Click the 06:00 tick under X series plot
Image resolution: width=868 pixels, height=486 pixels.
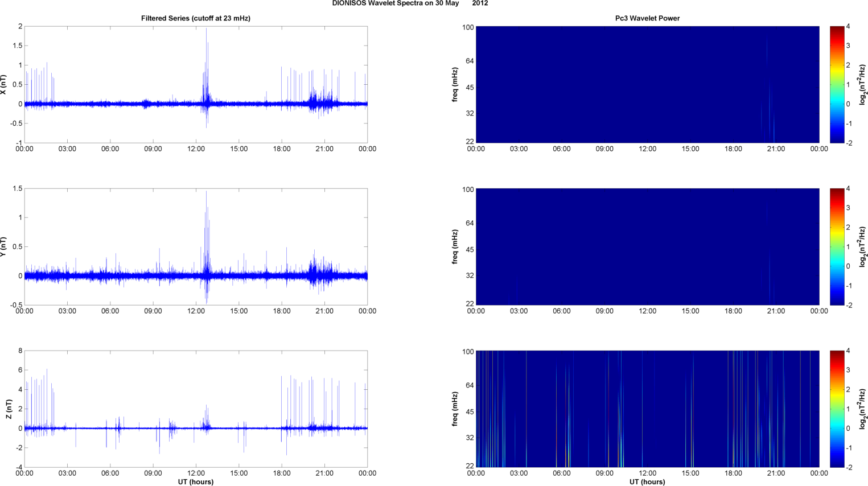(110, 149)
